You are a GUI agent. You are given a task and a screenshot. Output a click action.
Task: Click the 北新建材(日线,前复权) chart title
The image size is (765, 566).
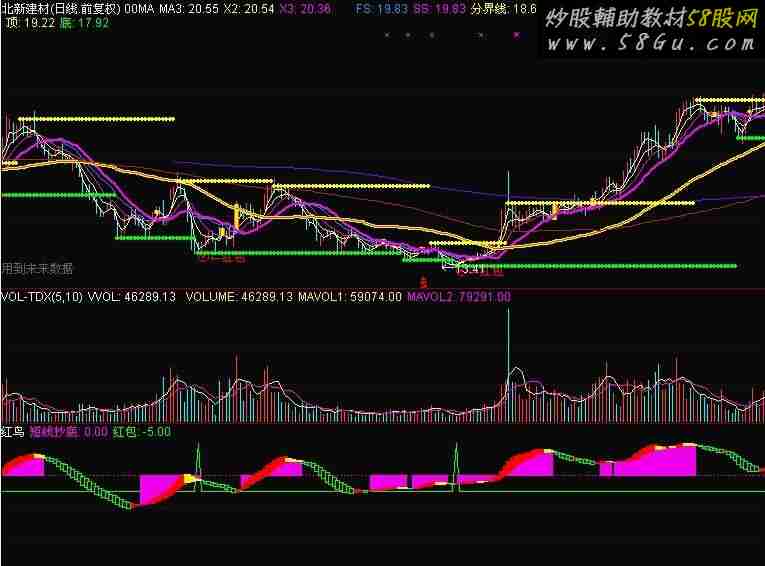tap(60, 9)
